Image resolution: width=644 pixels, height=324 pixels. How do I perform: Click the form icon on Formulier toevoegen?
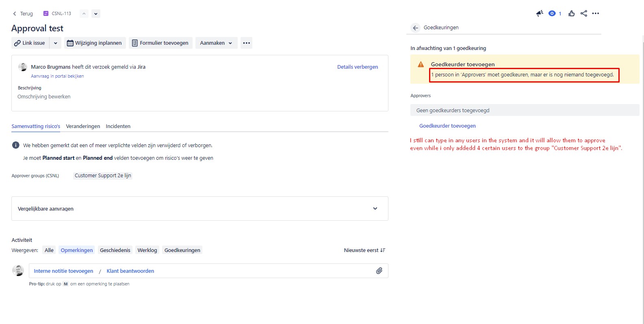(135, 43)
